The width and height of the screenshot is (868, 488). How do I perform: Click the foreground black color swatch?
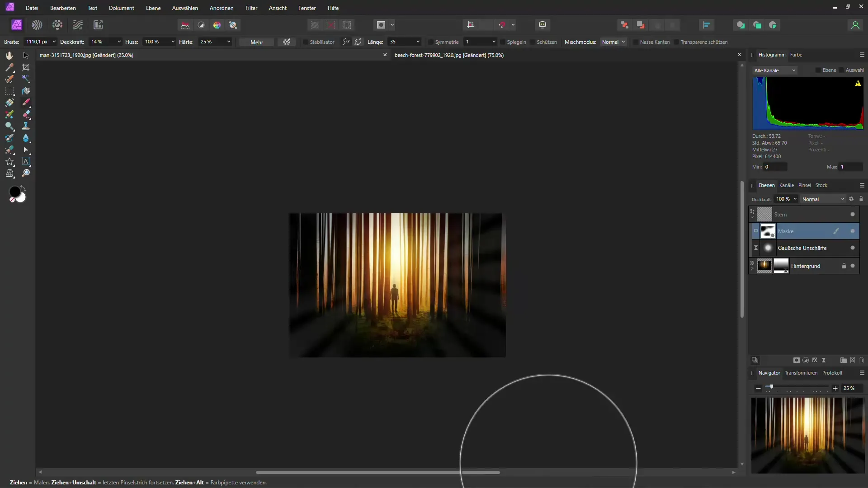click(14, 192)
